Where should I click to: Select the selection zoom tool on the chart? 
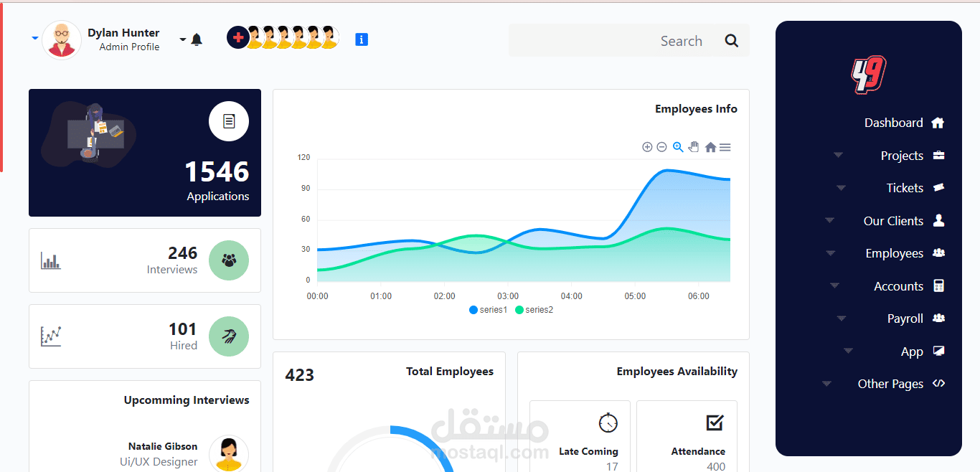coord(678,147)
